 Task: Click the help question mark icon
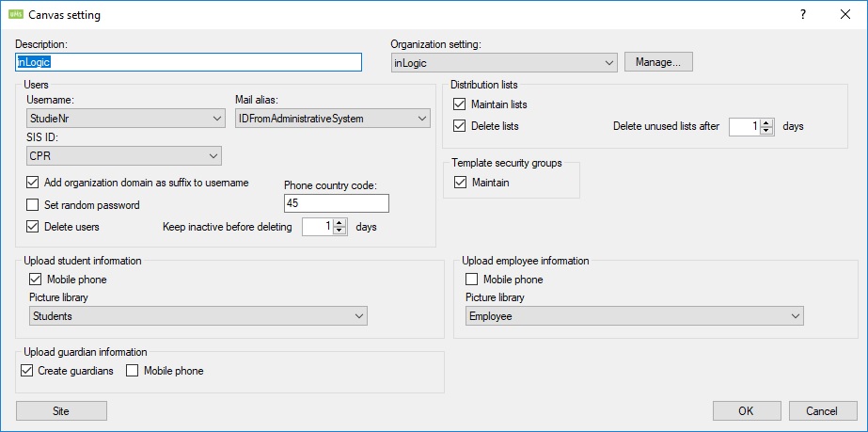pyautogui.click(x=802, y=14)
